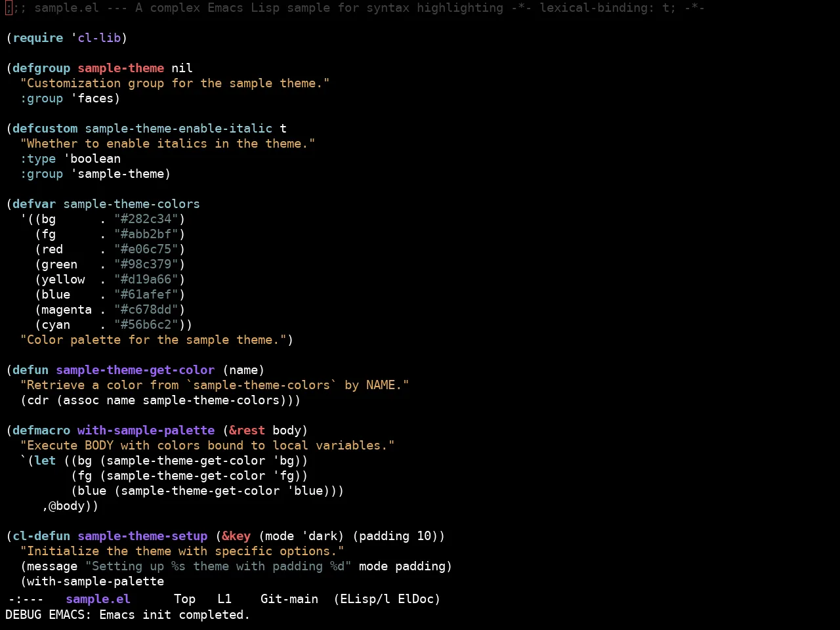Click docstring "Execute BODY with colors bound to local variables."
This screenshot has height=630, width=840.
[207, 446]
